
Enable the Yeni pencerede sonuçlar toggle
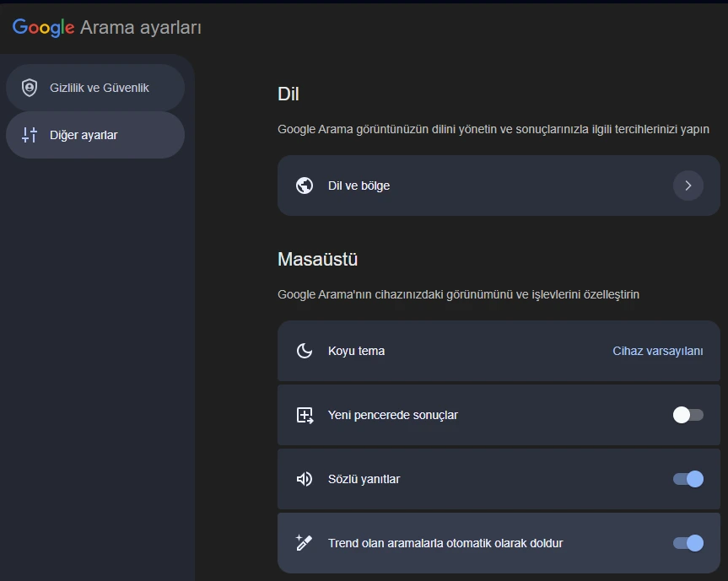[x=688, y=415]
